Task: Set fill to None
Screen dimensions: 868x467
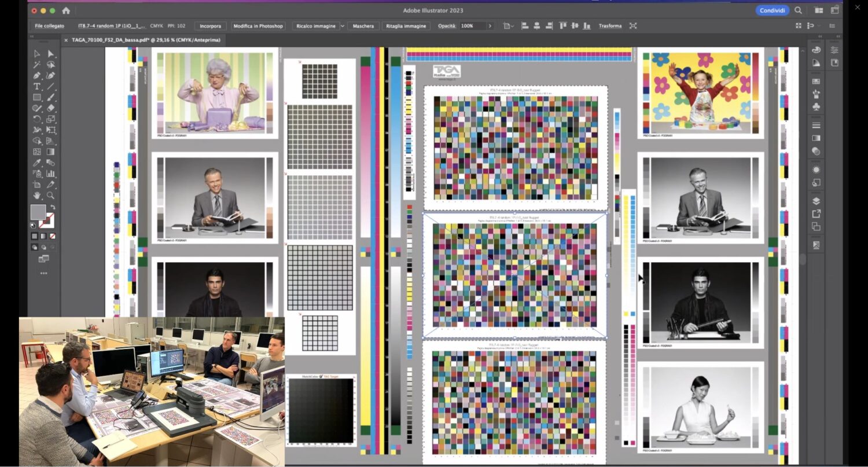Action: pyautogui.click(x=53, y=236)
